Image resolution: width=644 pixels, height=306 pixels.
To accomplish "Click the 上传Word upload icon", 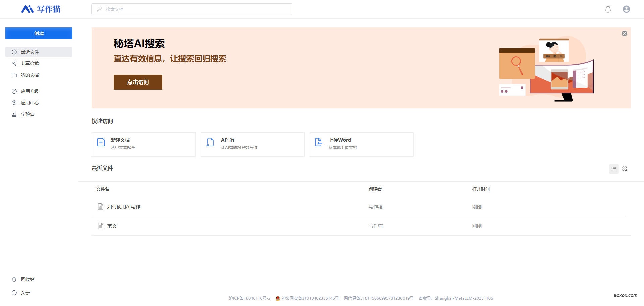I will 319,142.
